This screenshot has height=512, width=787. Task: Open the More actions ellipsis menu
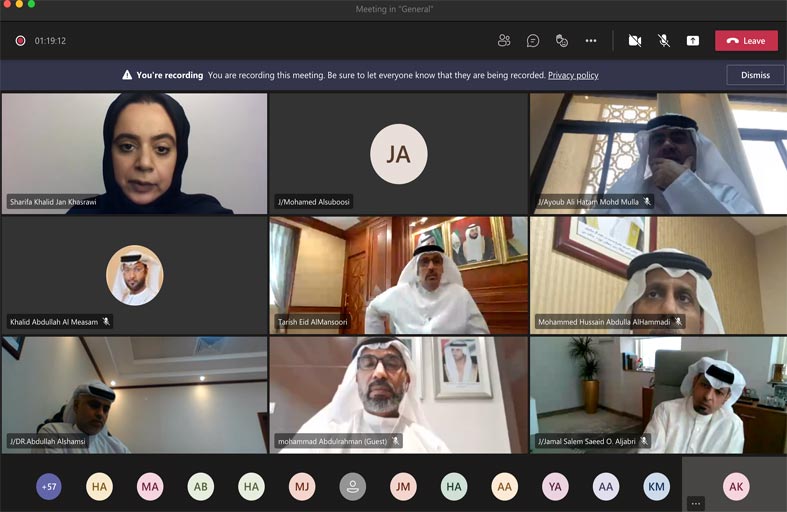coord(591,41)
